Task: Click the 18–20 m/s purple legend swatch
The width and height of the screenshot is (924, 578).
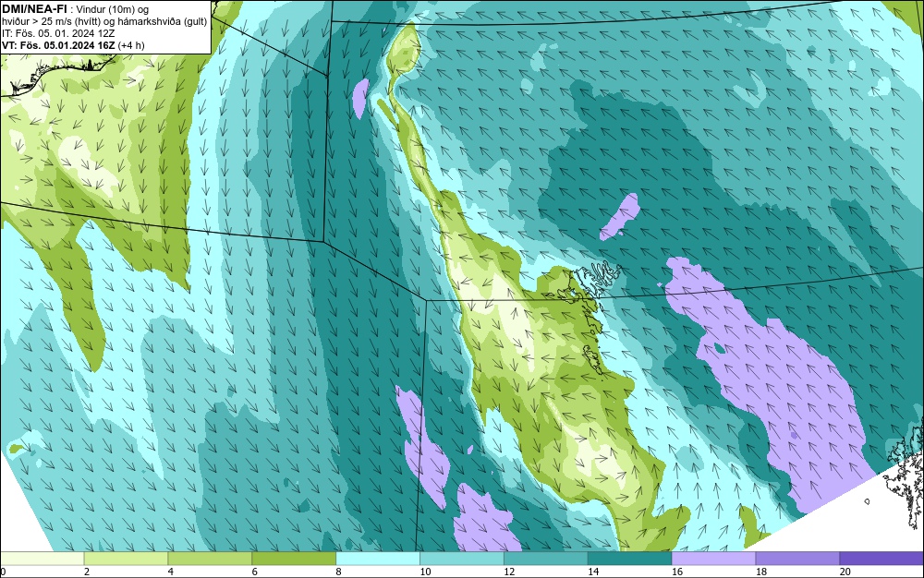Action: tap(798, 558)
